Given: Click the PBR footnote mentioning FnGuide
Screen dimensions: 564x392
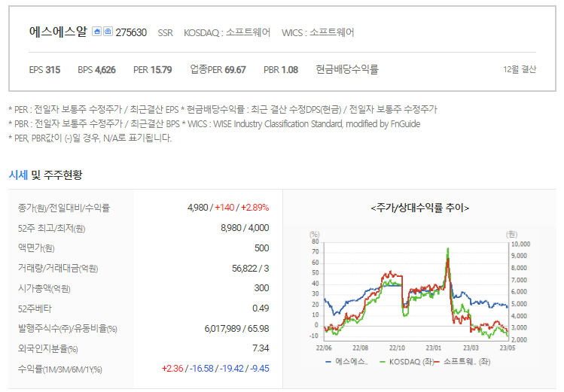Looking at the screenshot, I should (x=215, y=124).
